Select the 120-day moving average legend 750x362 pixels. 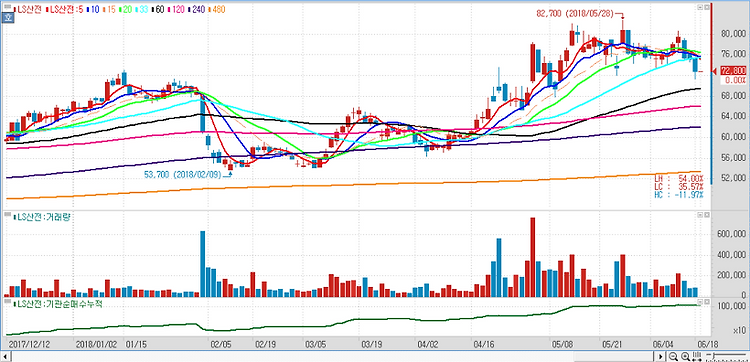[x=176, y=9]
